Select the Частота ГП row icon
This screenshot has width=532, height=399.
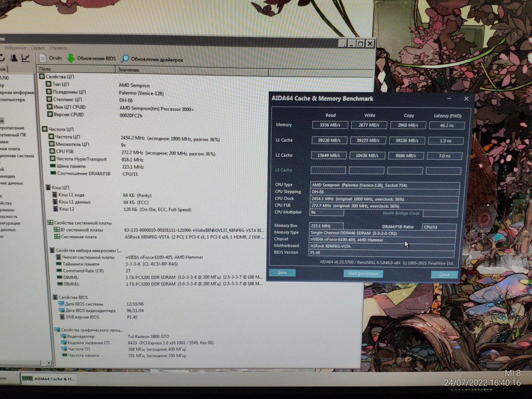[64, 349]
